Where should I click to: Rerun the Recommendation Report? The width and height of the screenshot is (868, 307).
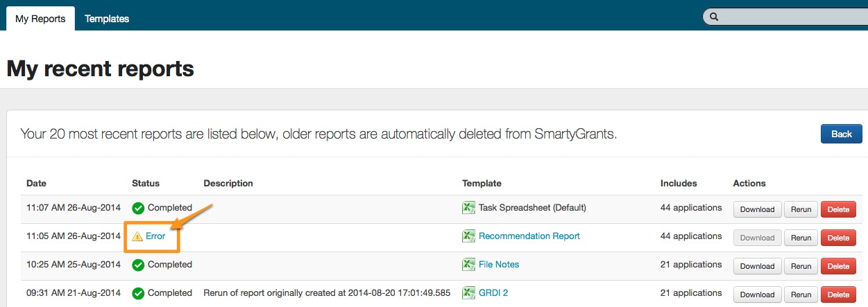click(801, 238)
